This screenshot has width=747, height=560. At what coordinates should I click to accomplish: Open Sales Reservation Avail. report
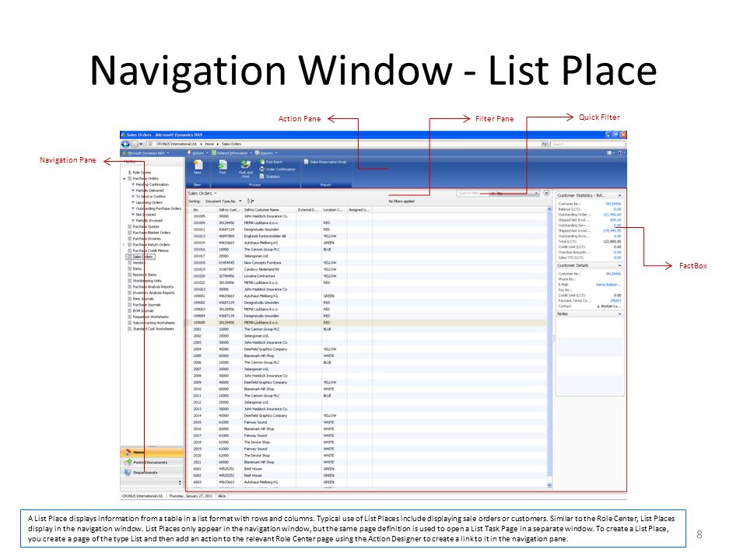pyautogui.click(x=325, y=162)
